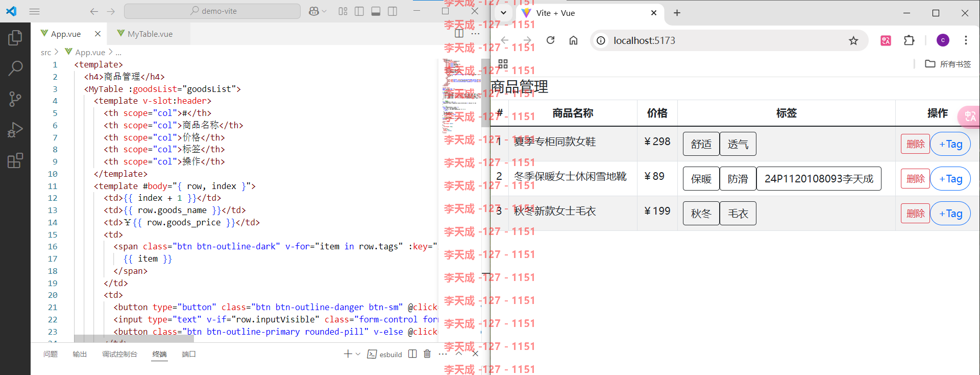Click the 毛衣 tag

[738, 214]
